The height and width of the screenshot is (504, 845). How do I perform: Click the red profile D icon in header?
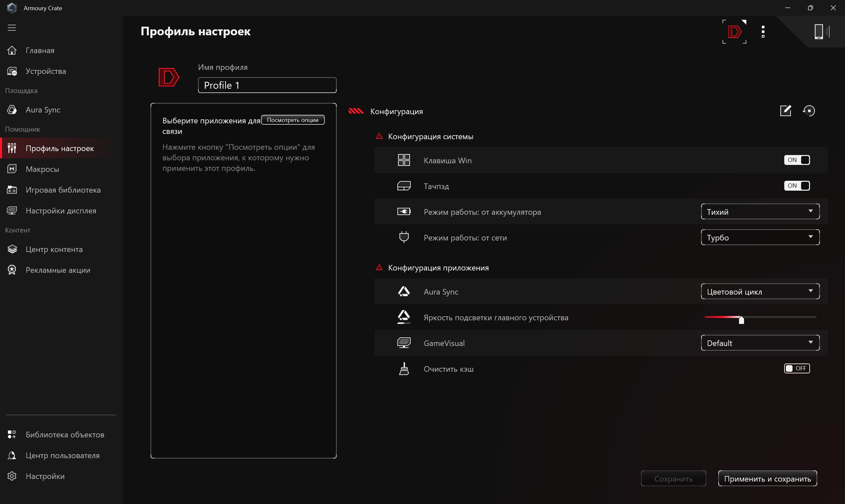734,32
